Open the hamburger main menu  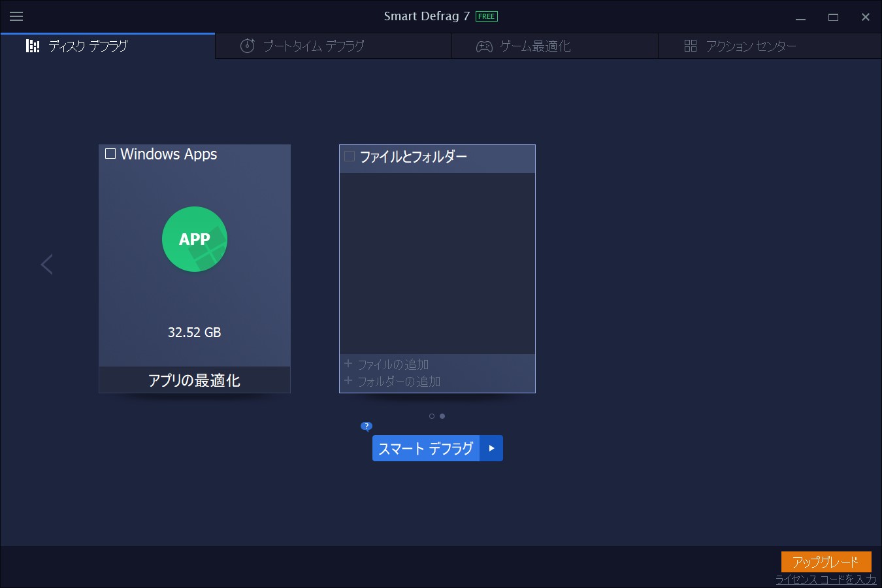pyautogui.click(x=16, y=16)
